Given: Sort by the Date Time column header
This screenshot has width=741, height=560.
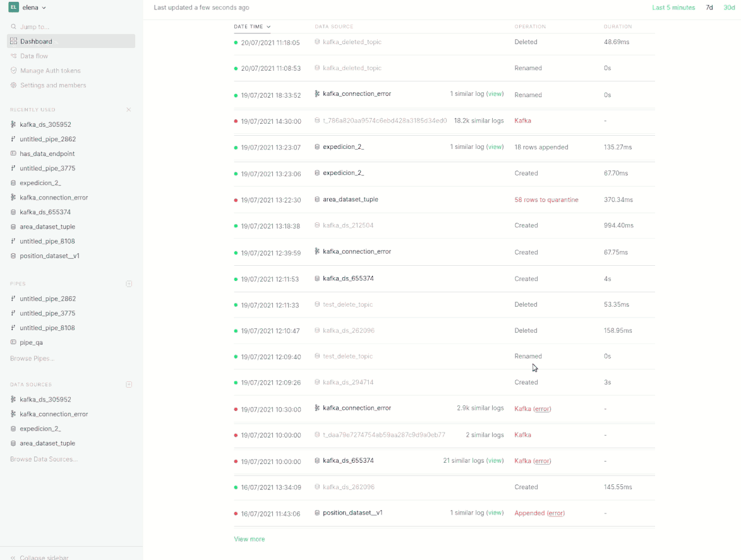Looking at the screenshot, I should [252, 27].
